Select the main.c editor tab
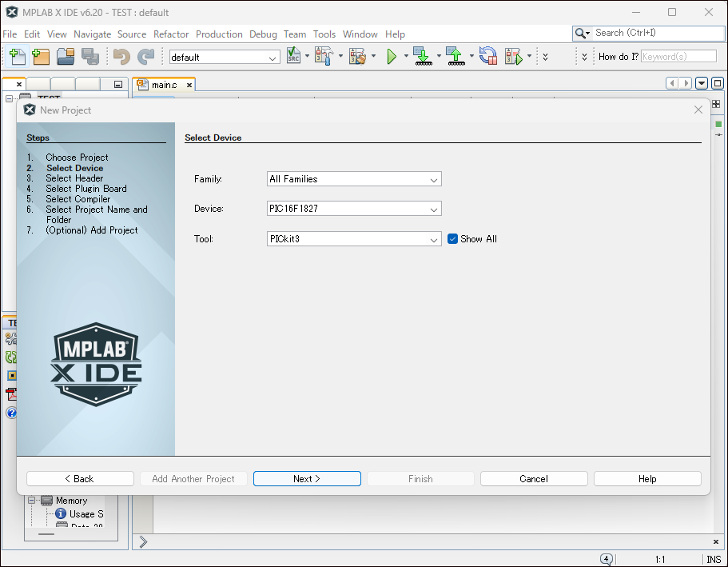The height and width of the screenshot is (567, 728). (x=164, y=85)
